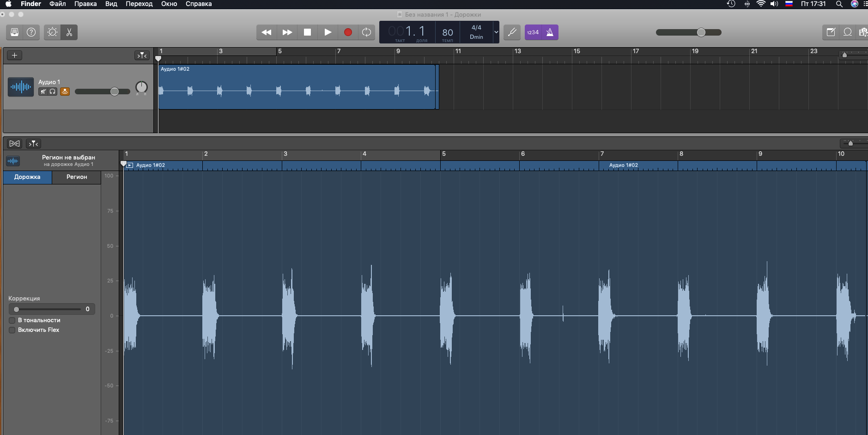Click the Аудио 1 track volume slider
This screenshot has width=868, height=435.
tap(102, 92)
